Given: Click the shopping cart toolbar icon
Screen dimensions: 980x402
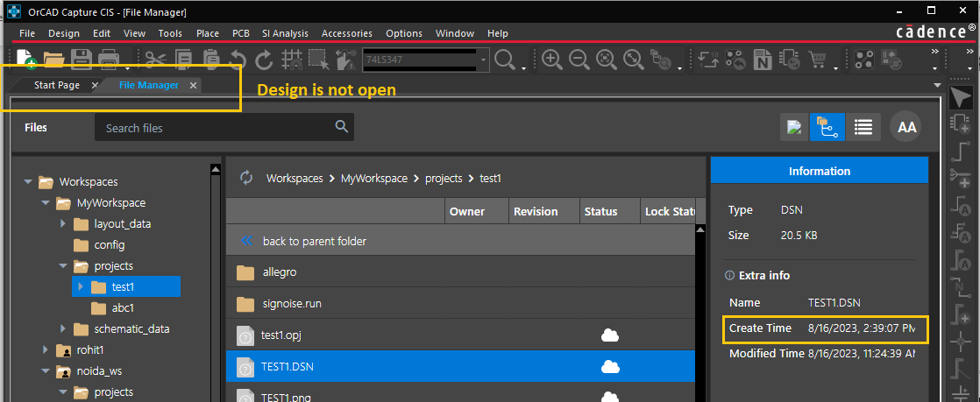Looking at the screenshot, I should coord(817,60).
